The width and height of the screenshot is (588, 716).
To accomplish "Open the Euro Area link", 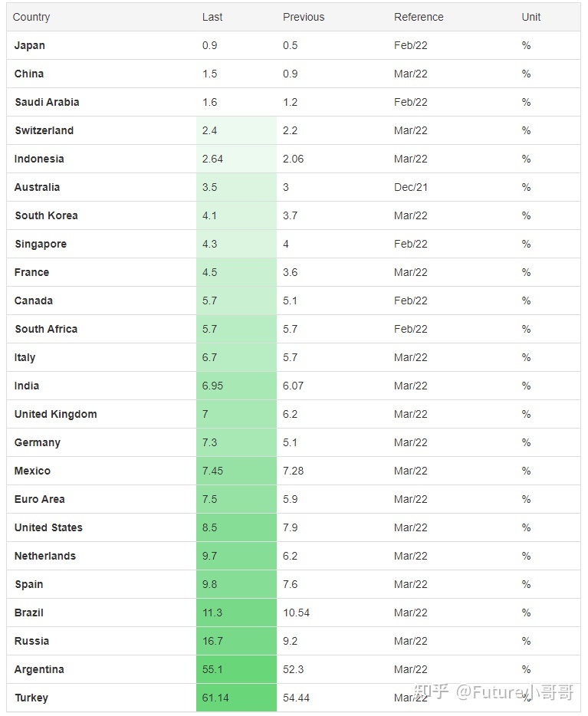I will click(40, 498).
